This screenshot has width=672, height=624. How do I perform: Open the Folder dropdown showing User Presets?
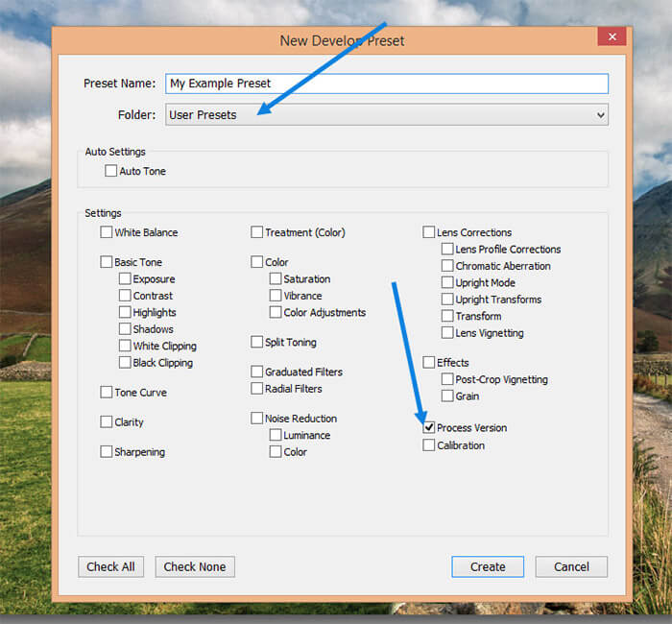387,115
